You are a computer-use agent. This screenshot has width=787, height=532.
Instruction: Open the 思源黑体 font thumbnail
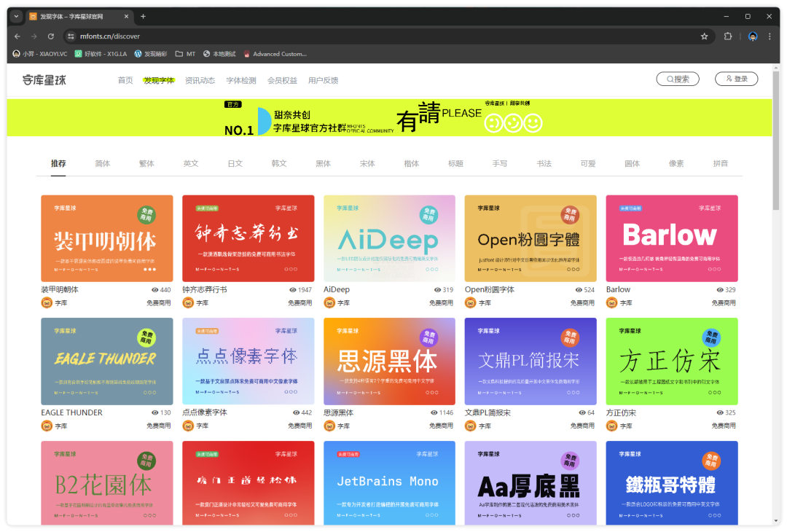click(x=389, y=361)
